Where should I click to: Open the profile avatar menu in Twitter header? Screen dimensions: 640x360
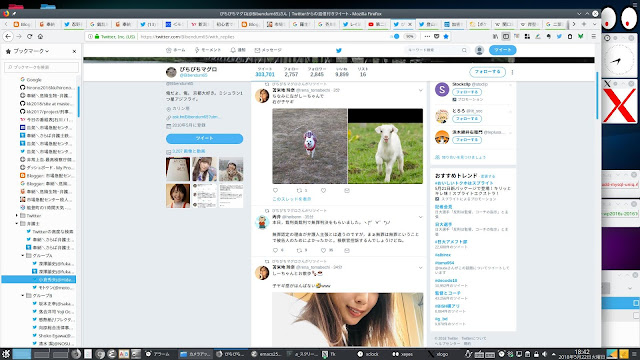[x=479, y=50]
